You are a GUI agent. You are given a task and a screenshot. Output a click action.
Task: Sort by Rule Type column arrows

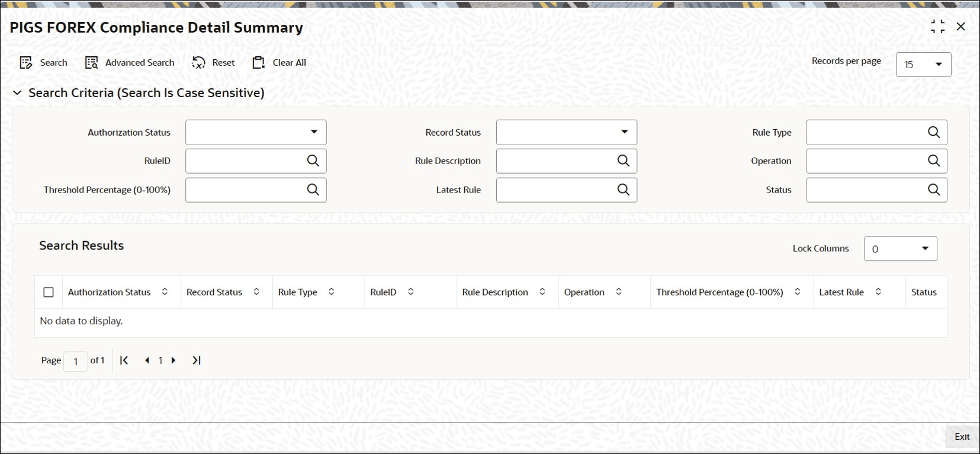click(x=332, y=292)
